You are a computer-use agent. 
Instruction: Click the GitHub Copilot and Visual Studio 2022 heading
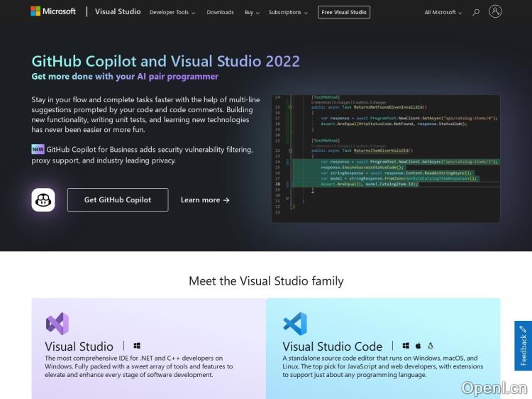click(165, 62)
